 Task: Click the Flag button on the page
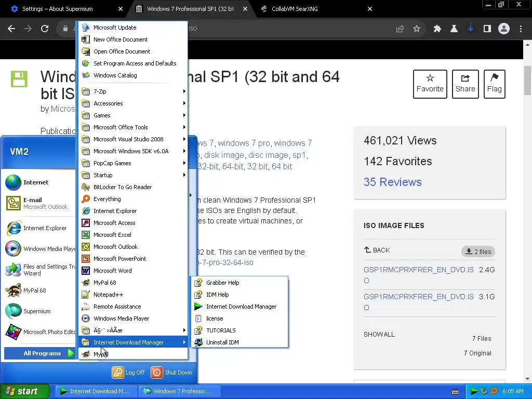pyautogui.click(x=495, y=84)
